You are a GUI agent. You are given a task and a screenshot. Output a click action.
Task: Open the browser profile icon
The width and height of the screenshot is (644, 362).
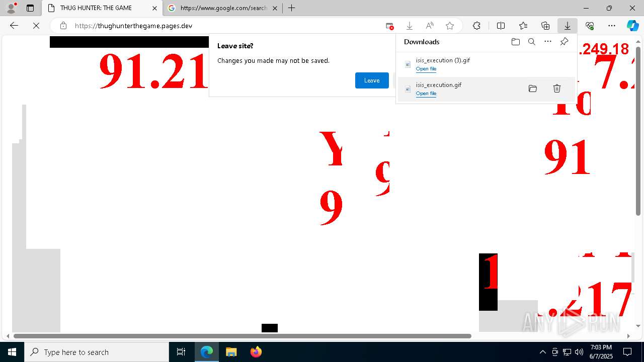11,8
